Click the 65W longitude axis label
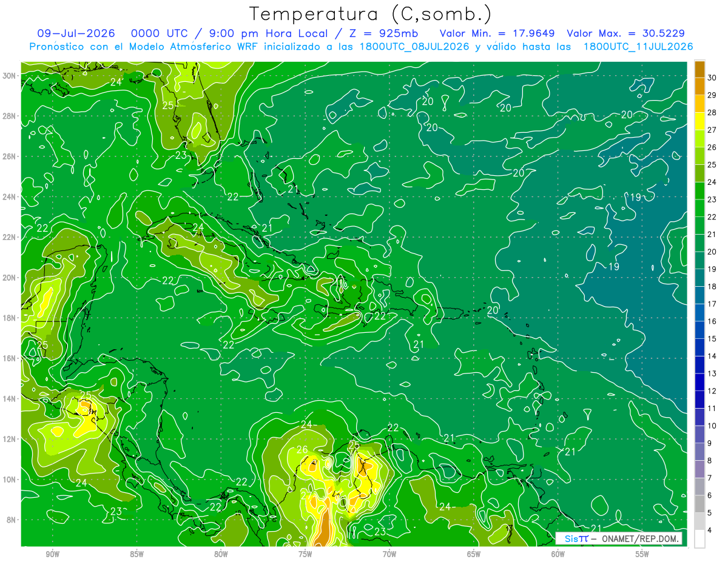Screen dimensions: 728x562 [474, 554]
